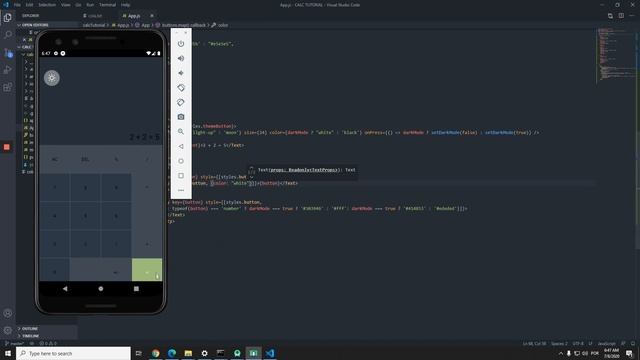
Task: Open the View menu
Action: (x=65, y=5)
